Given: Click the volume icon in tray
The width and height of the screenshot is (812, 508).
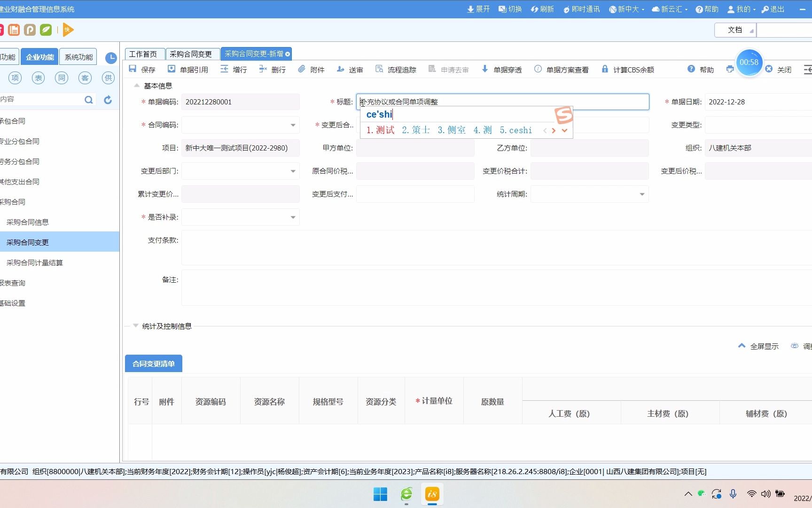Looking at the screenshot, I should (765, 494).
